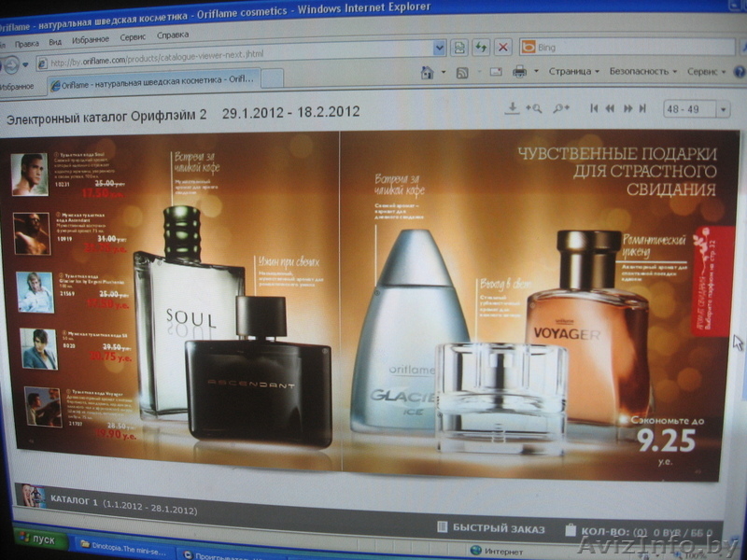The height and width of the screenshot is (560, 747).
Task: Open the Справка menu
Action: 173,36
